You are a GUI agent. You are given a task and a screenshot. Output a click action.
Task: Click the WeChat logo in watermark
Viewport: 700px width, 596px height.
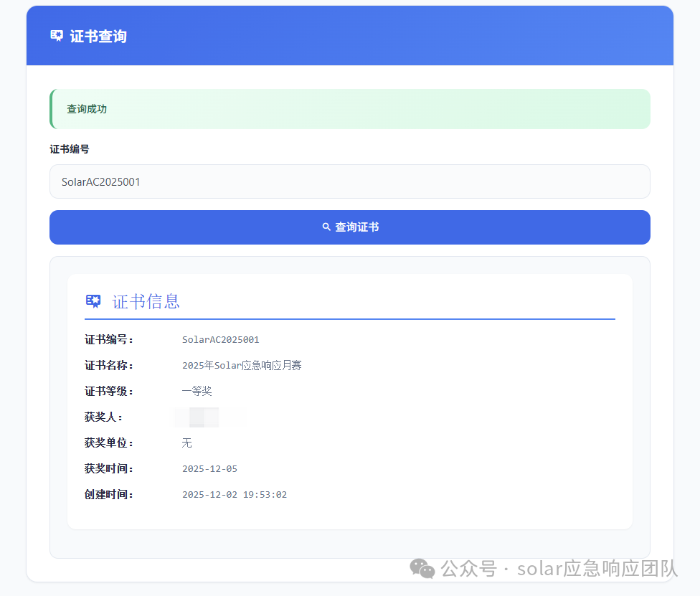(422, 568)
